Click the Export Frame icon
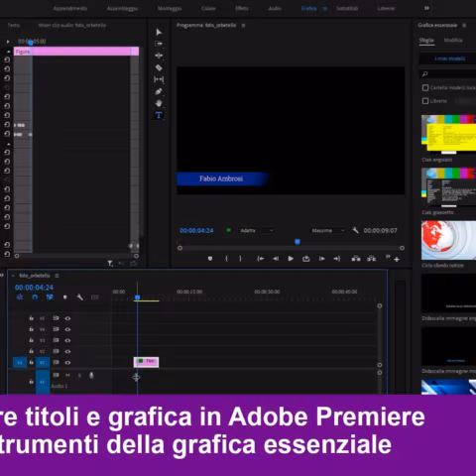This screenshot has height=476, width=476. (x=306, y=259)
